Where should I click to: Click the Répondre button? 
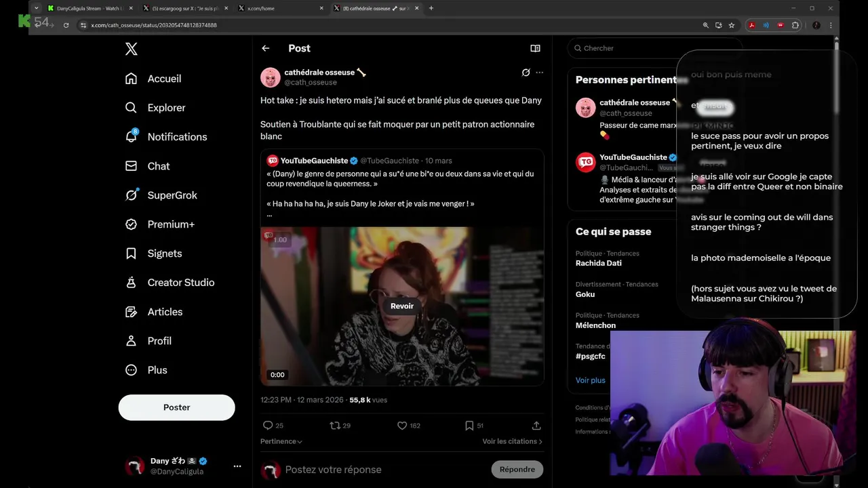click(517, 470)
